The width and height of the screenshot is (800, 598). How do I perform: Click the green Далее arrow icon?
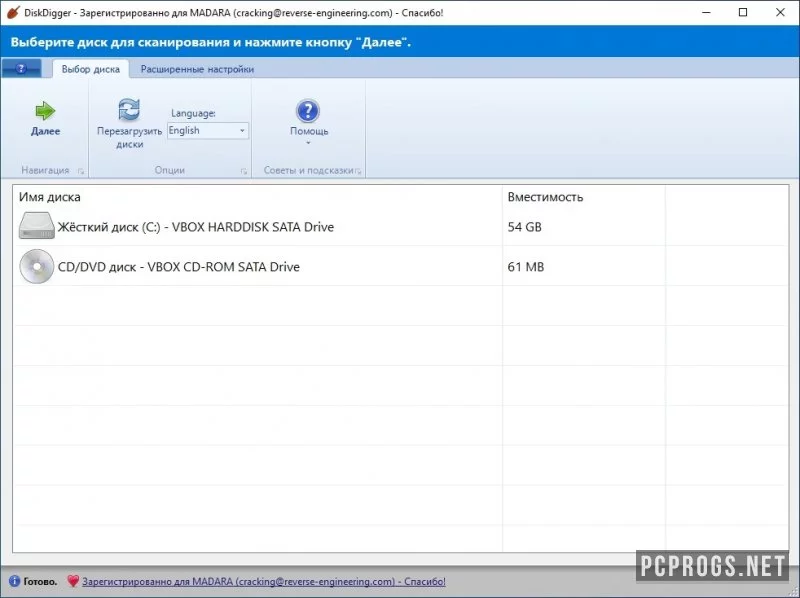pyautogui.click(x=45, y=111)
